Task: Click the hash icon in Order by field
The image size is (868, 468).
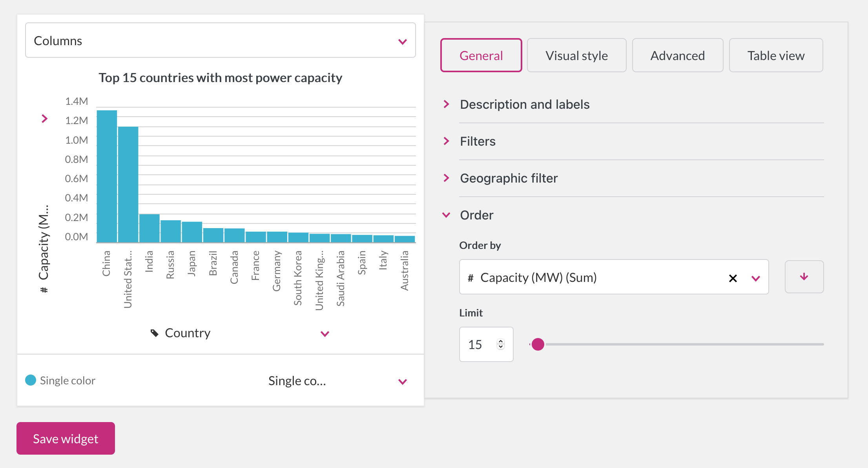Action: click(470, 278)
